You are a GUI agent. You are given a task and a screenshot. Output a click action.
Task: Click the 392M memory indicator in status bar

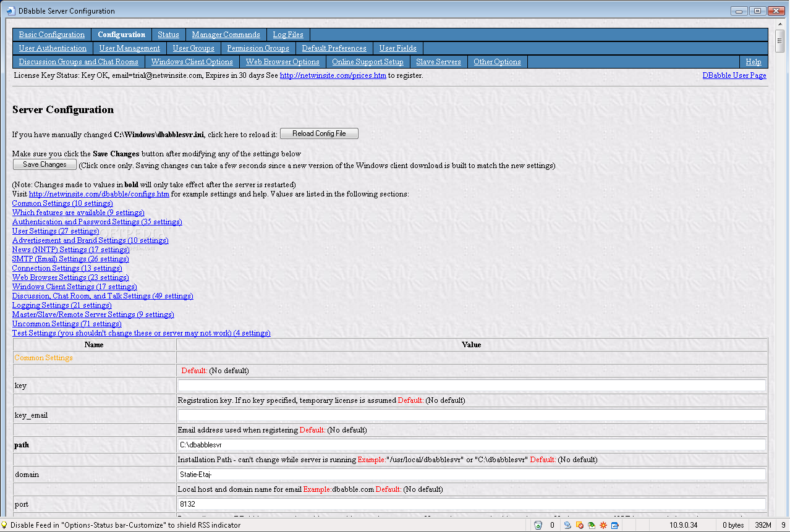(x=763, y=525)
